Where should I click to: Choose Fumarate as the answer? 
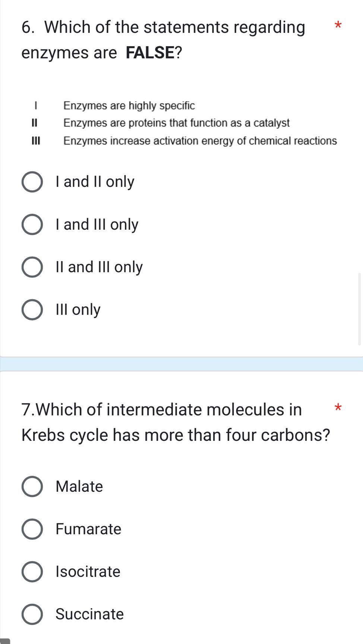[x=33, y=529]
